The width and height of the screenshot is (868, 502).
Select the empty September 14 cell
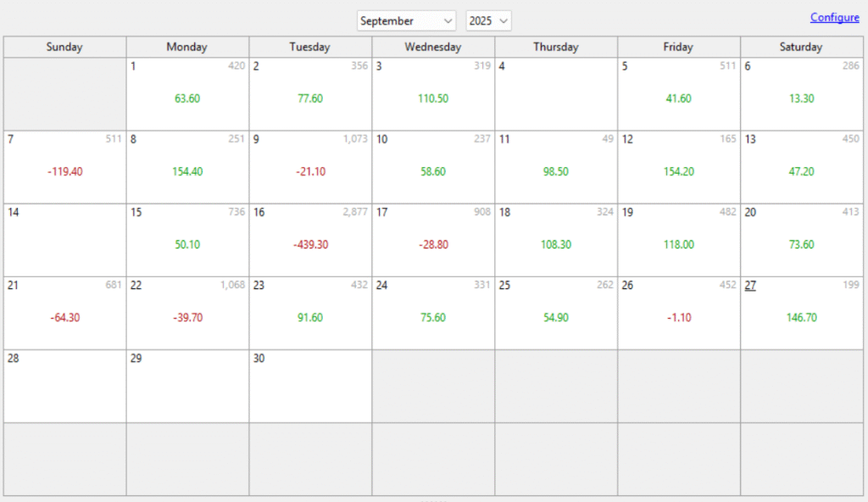(64, 240)
